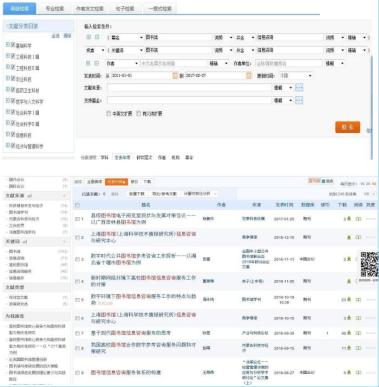Click the 导出/参考文献 button
Screen dimensions: 379x387
click(164, 193)
